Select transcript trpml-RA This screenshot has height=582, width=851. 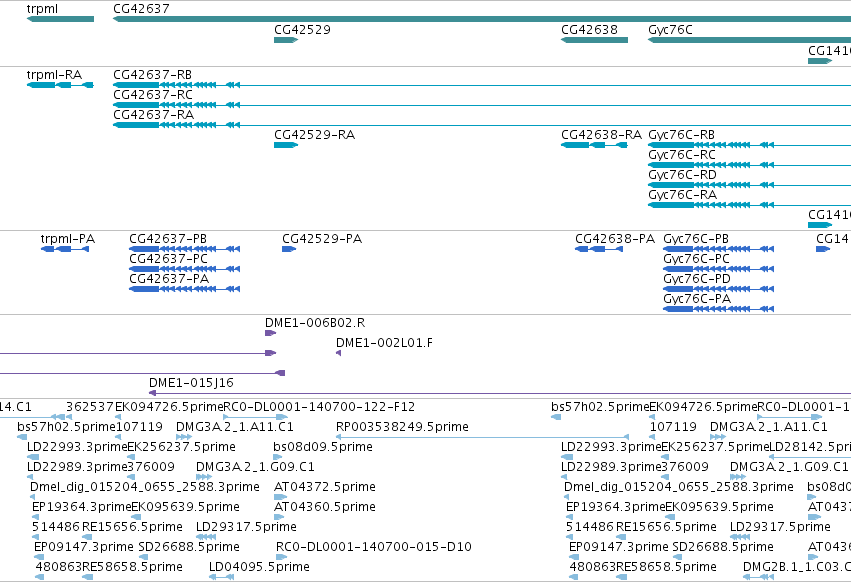[60, 85]
